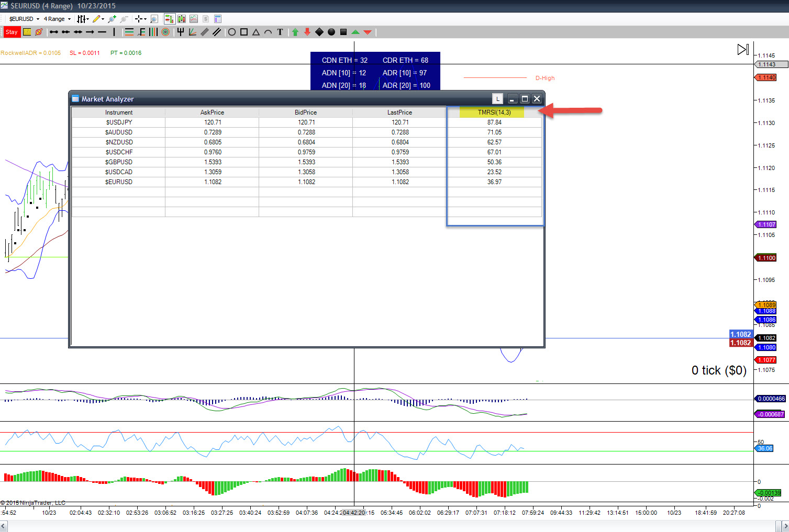Select the black diamond marker

(319, 32)
